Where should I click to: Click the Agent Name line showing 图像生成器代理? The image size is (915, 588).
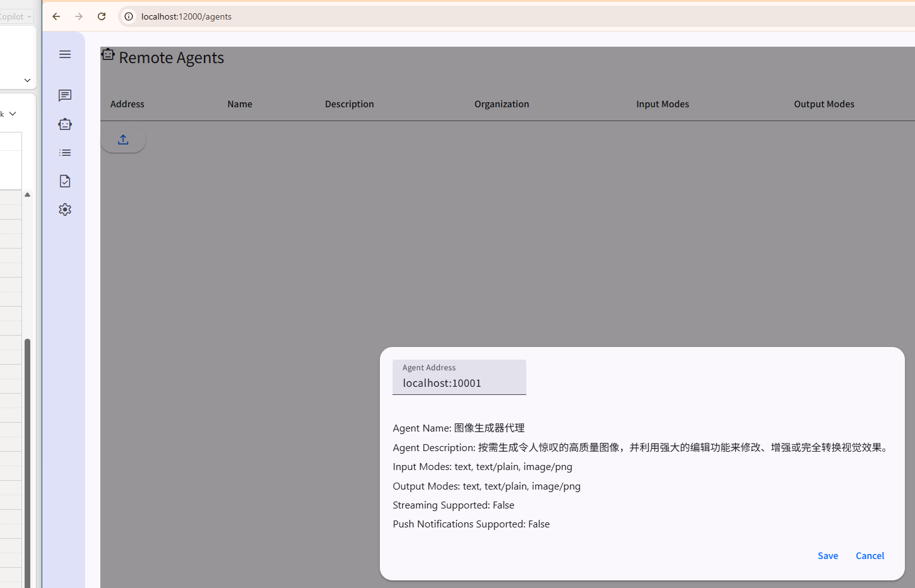[459, 428]
